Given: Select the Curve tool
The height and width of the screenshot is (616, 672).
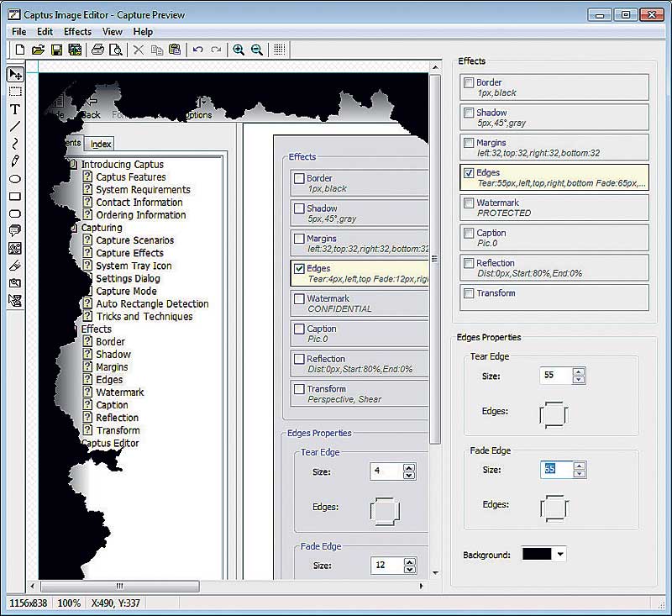Looking at the screenshot, I should click(x=15, y=144).
